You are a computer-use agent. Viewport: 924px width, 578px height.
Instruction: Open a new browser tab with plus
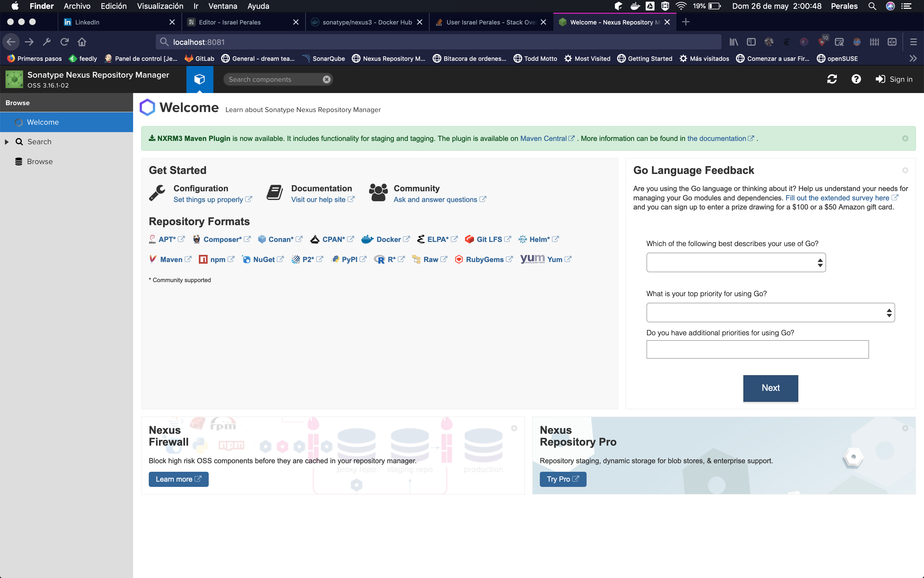coord(686,22)
